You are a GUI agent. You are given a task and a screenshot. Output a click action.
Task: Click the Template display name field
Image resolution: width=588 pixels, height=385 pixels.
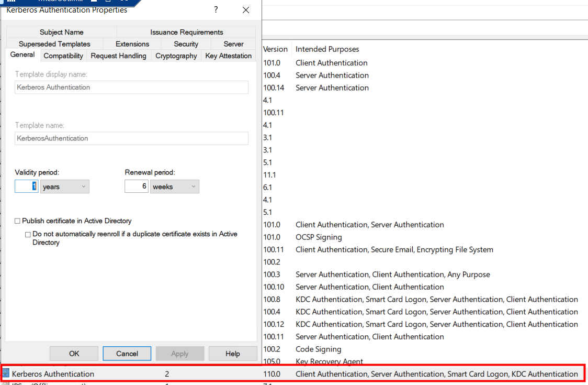click(x=131, y=87)
